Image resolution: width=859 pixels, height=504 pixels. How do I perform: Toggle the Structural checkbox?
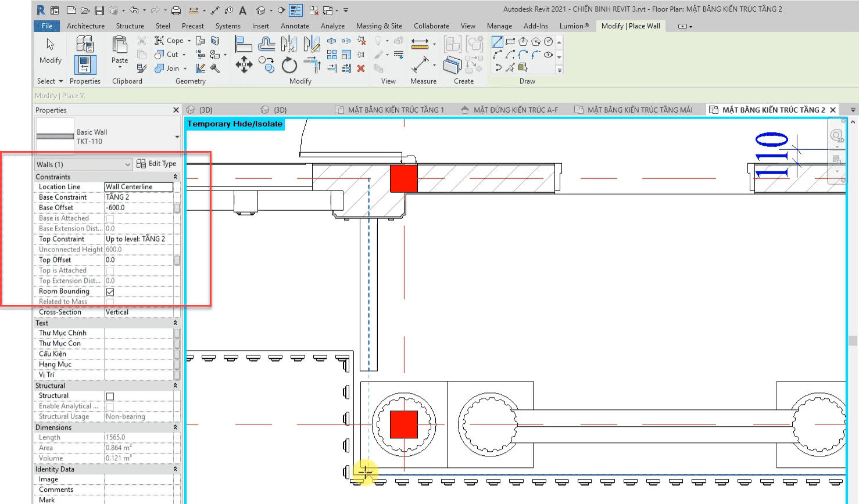coord(110,396)
